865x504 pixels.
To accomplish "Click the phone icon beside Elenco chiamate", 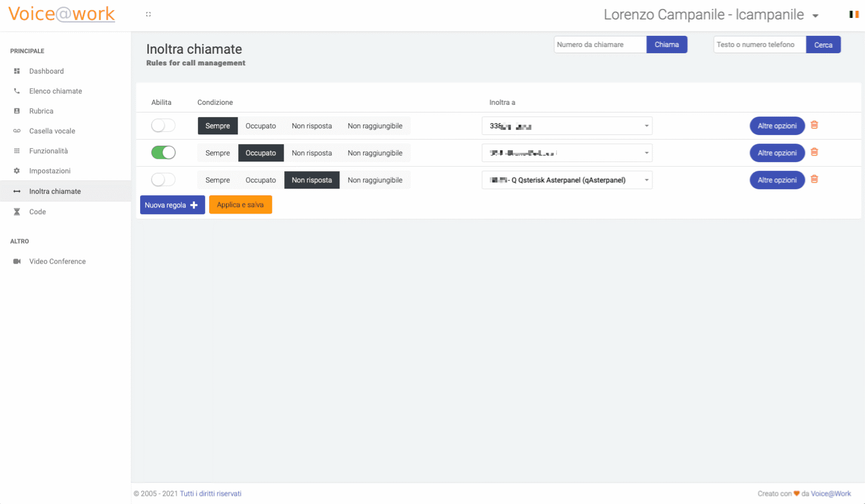I will coord(17,91).
